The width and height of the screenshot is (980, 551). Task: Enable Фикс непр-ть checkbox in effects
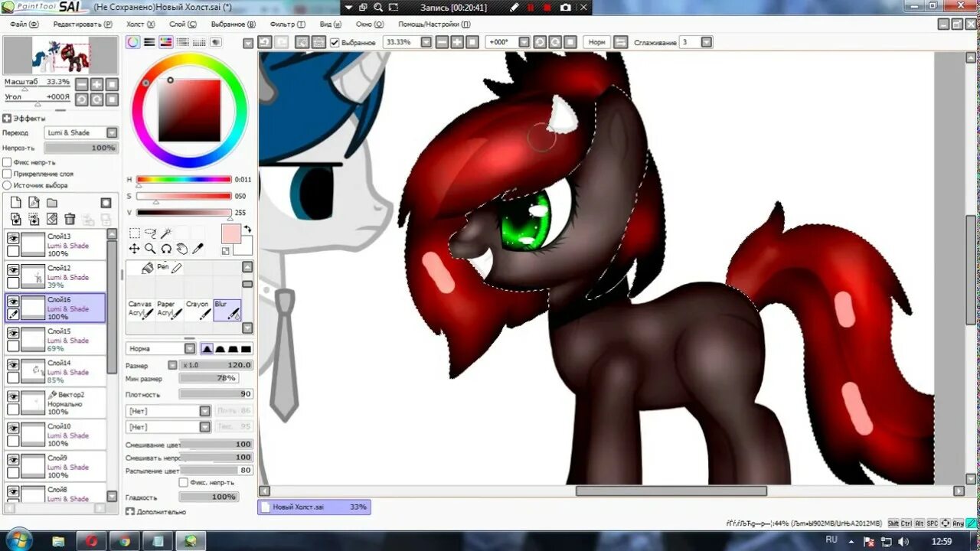7,162
